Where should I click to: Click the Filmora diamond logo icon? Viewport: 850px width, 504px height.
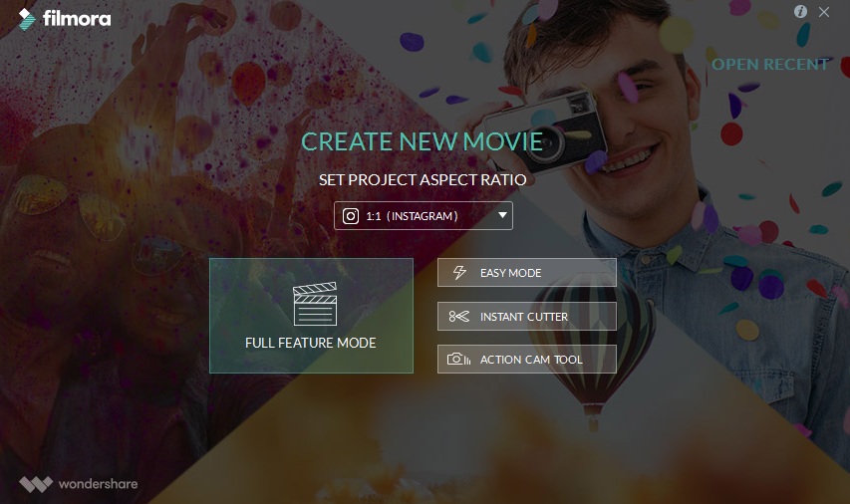pos(27,20)
